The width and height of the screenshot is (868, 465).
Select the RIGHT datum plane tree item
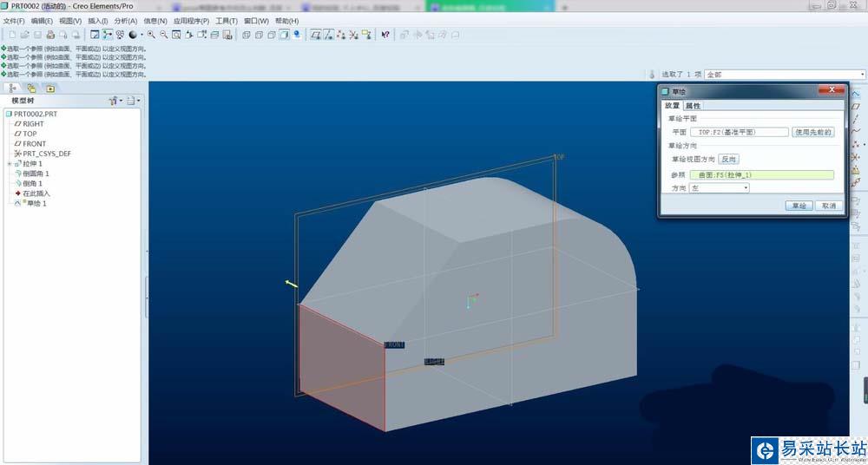29,124
